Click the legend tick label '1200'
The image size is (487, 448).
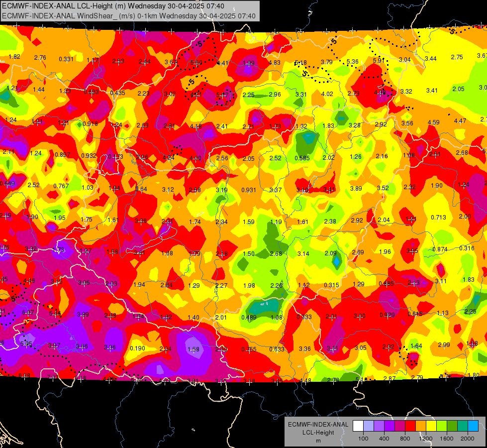click(x=426, y=439)
